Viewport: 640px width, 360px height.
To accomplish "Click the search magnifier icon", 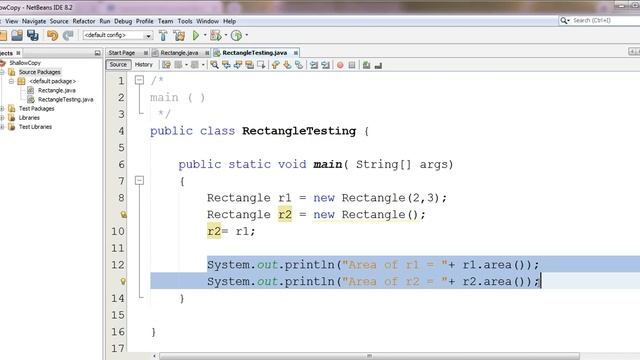I will (564, 20).
